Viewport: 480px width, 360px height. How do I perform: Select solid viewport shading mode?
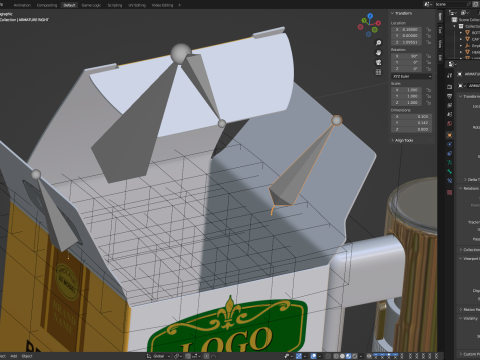coord(342,356)
